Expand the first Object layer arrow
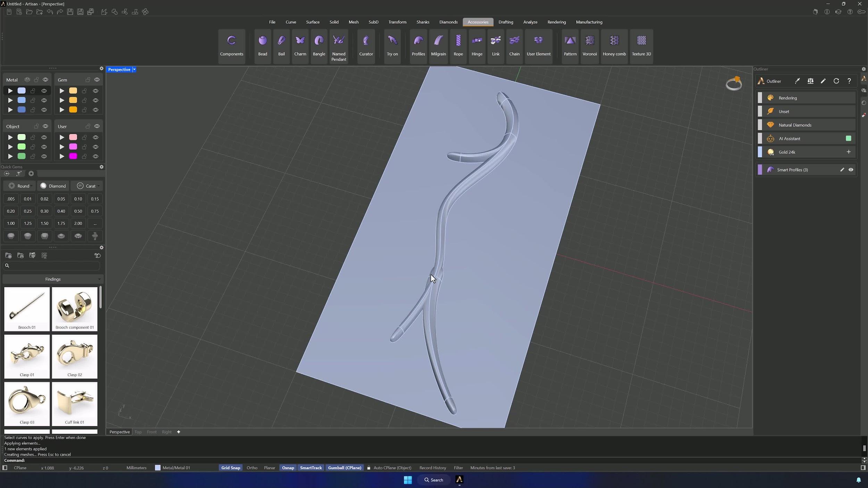This screenshot has width=868, height=488. tap(10, 137)
